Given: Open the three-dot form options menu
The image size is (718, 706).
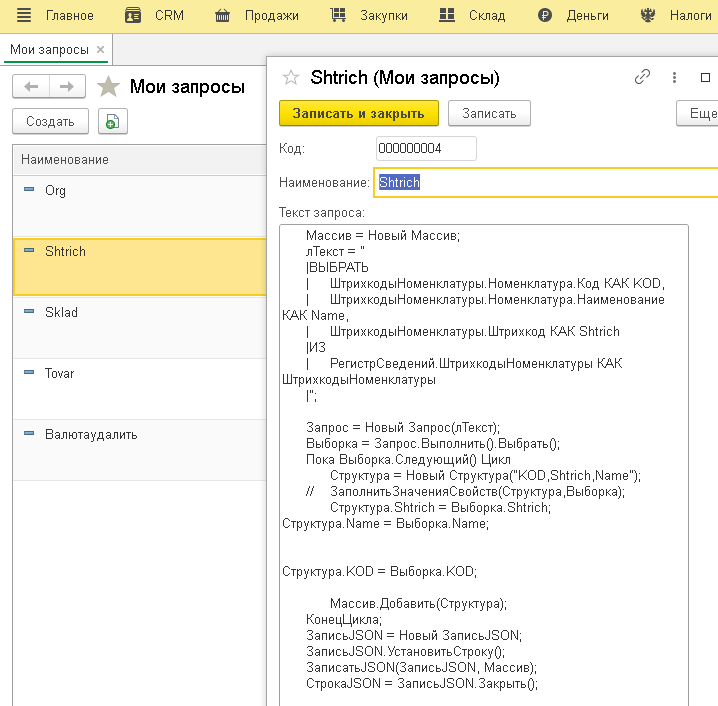Looking at the screenshot, I should pyautogui.click(x=674, y=77).
